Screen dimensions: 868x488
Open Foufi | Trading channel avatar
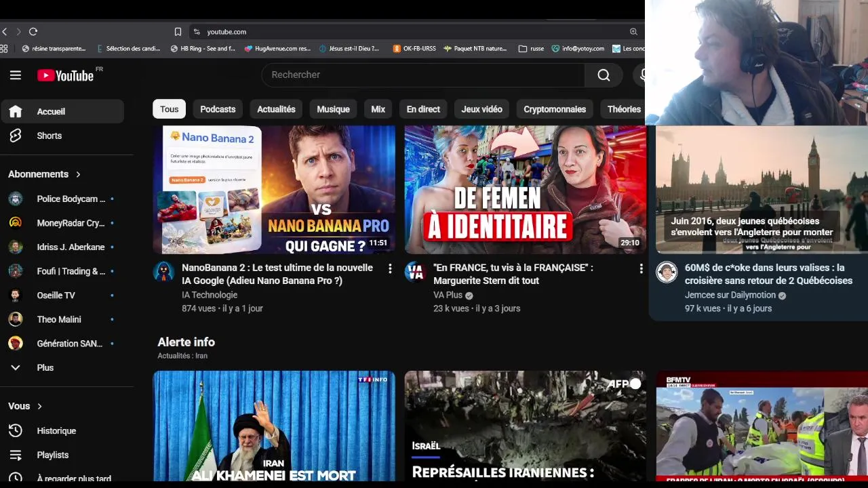16,271
